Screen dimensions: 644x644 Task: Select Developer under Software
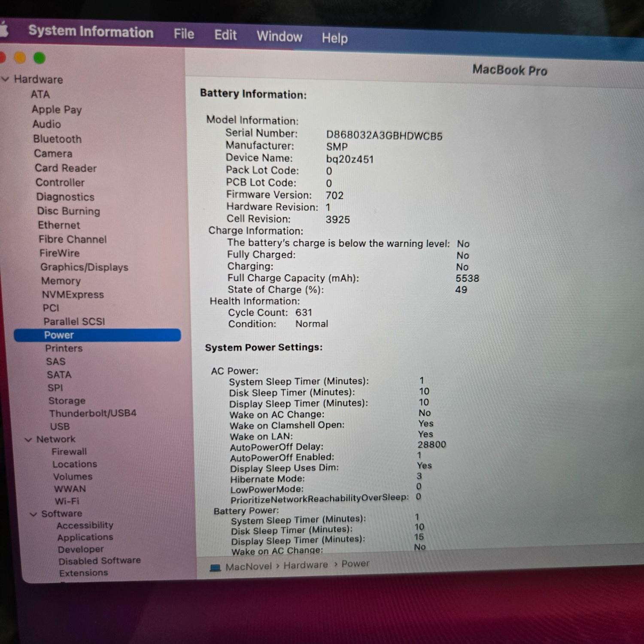[x=81, y=550]
